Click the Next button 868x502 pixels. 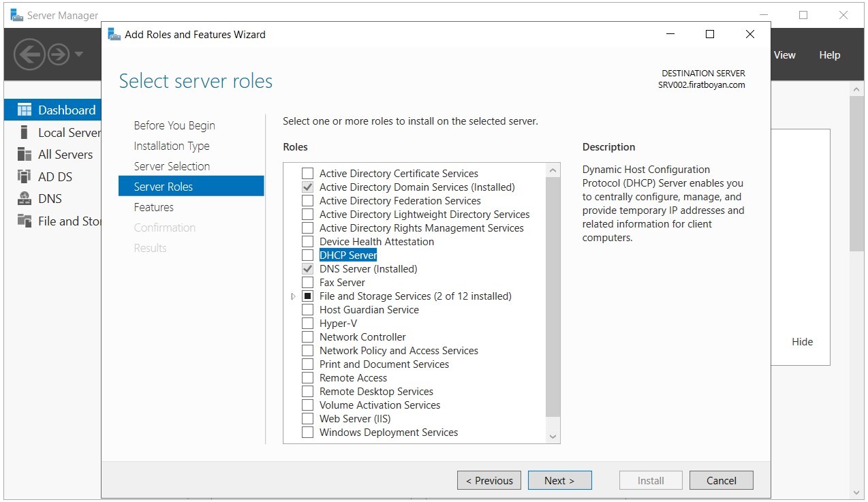point(559,480)
